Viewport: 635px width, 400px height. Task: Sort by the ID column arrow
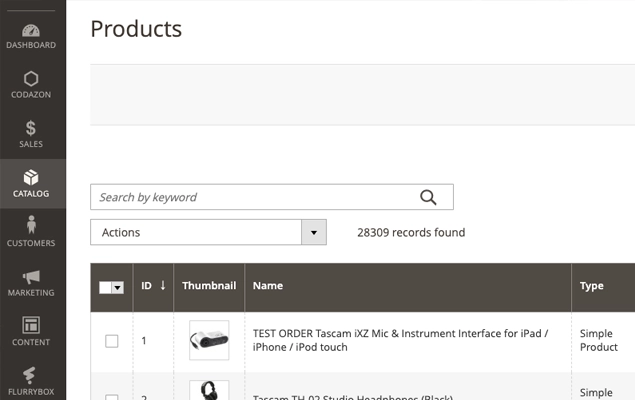163,285
